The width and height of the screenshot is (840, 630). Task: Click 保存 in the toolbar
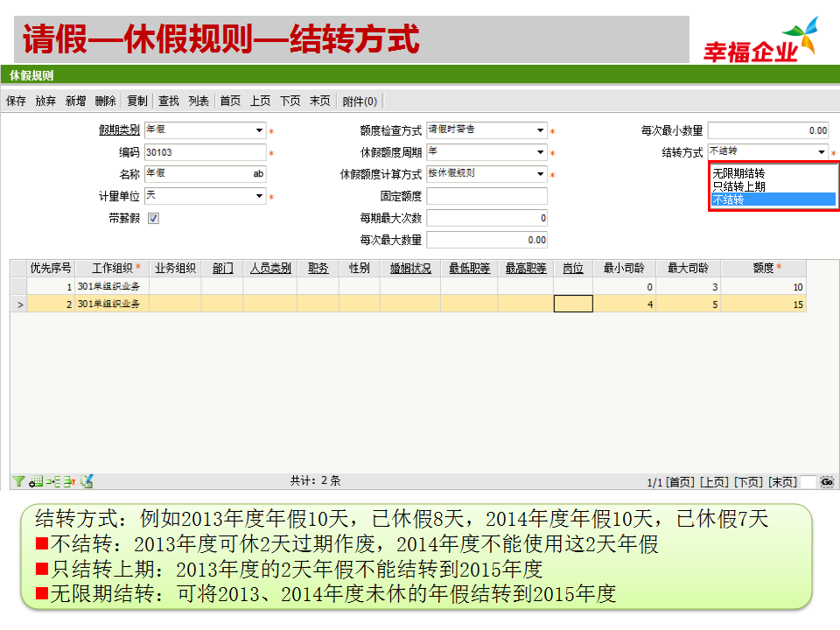pyautogui.click(x=16, y=101)
